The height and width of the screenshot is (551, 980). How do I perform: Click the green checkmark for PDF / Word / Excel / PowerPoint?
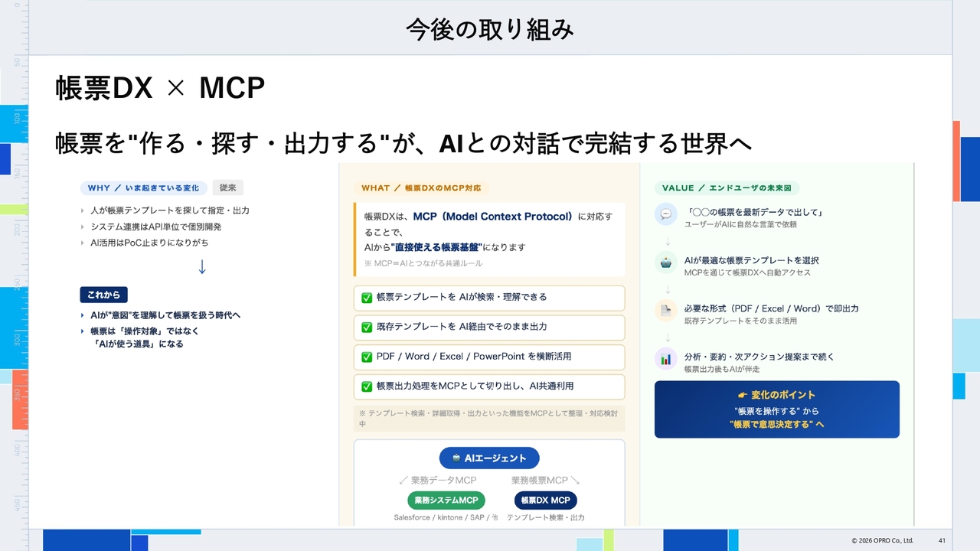[367, 357]
